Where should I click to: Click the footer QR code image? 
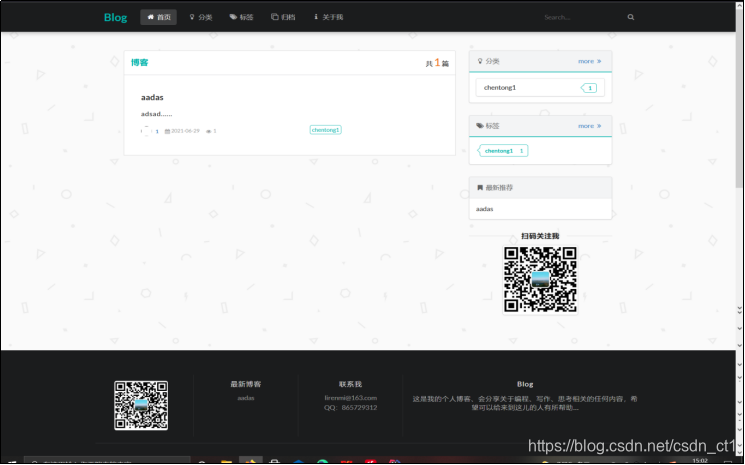(x=141, y=405)
